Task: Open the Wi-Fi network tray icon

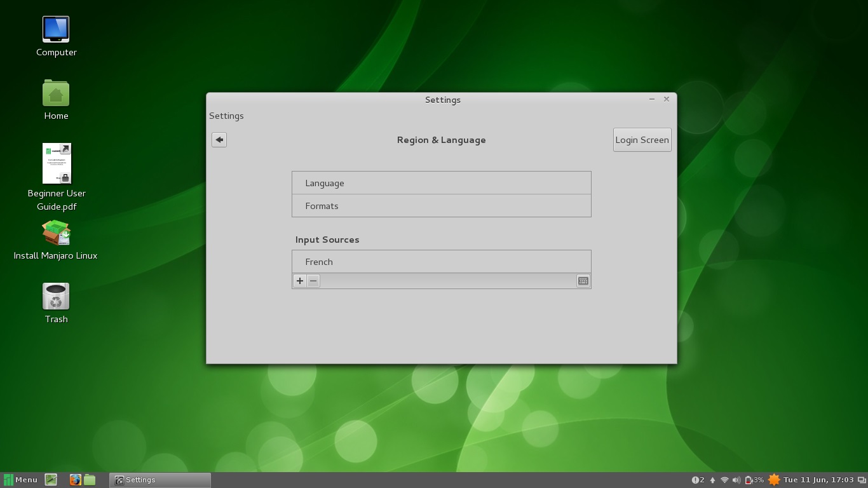Action: (724, 480)
